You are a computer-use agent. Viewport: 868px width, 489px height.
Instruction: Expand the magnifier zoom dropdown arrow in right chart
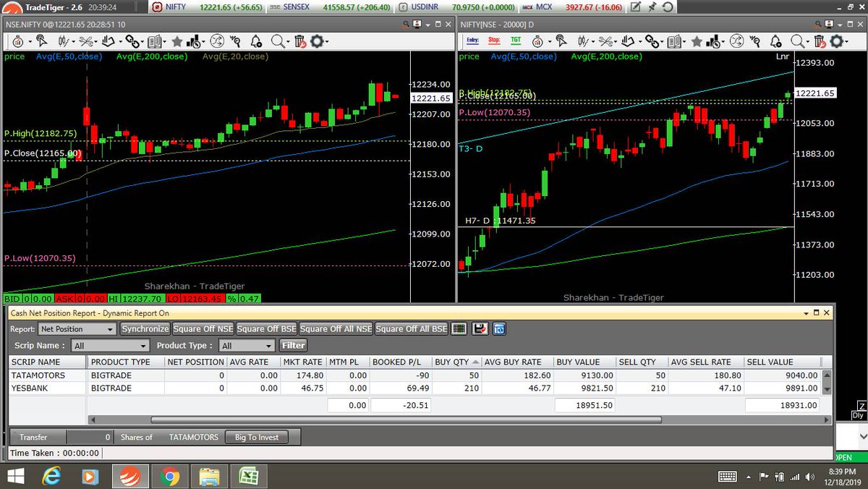(809, 42)
